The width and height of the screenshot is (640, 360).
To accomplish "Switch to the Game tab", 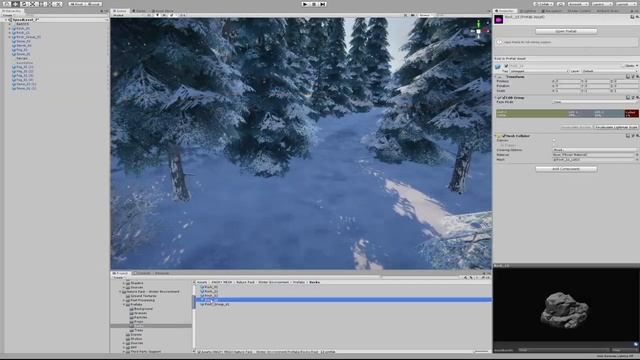I will (x=140, y=11).
